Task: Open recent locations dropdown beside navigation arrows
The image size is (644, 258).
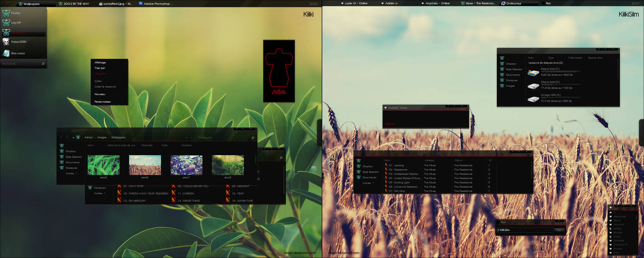Action: 73,137
